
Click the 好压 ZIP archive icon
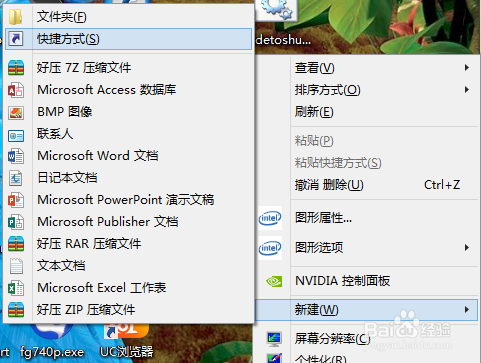click(16, 310)
